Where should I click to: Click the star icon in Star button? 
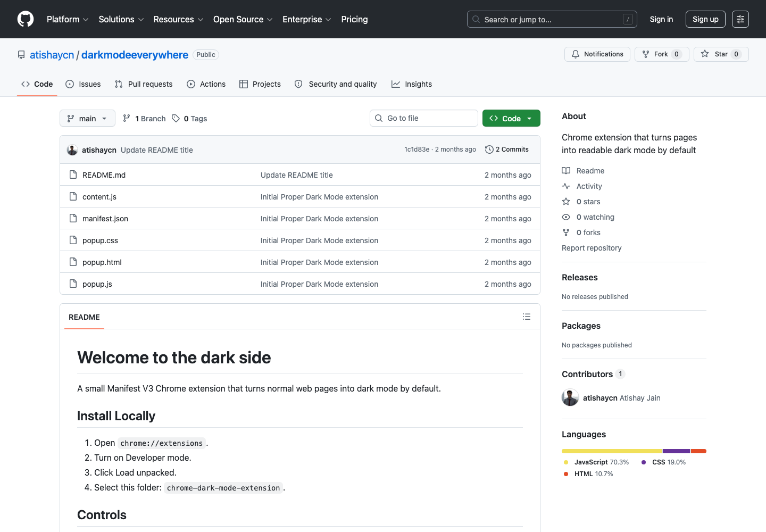[705, 54]
